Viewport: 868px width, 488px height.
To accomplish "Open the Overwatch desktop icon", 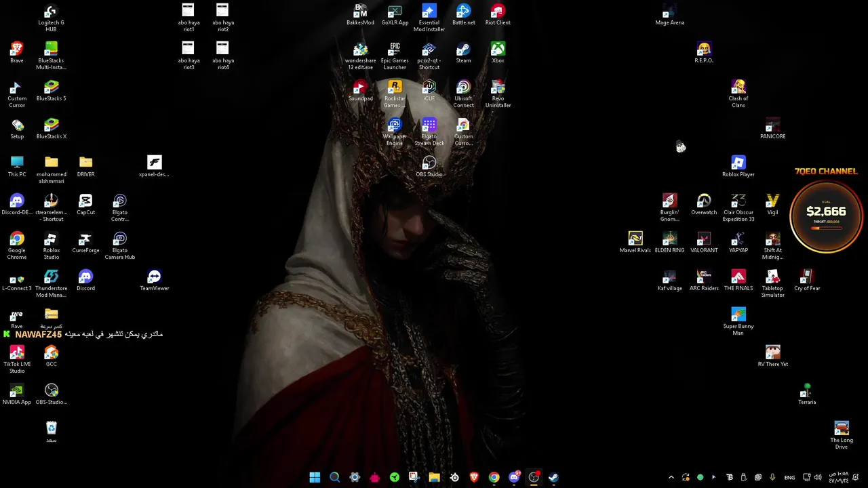I will click(704, 205).
